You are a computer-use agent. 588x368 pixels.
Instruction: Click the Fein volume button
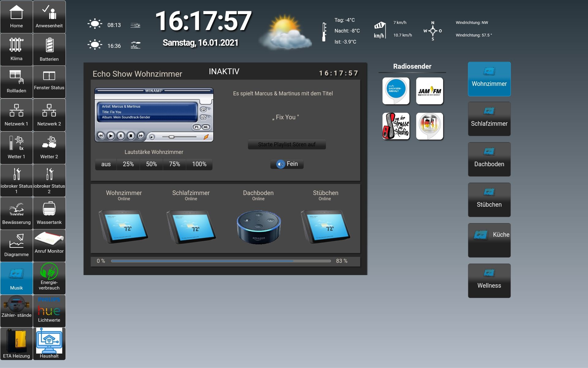coord(287,164)
